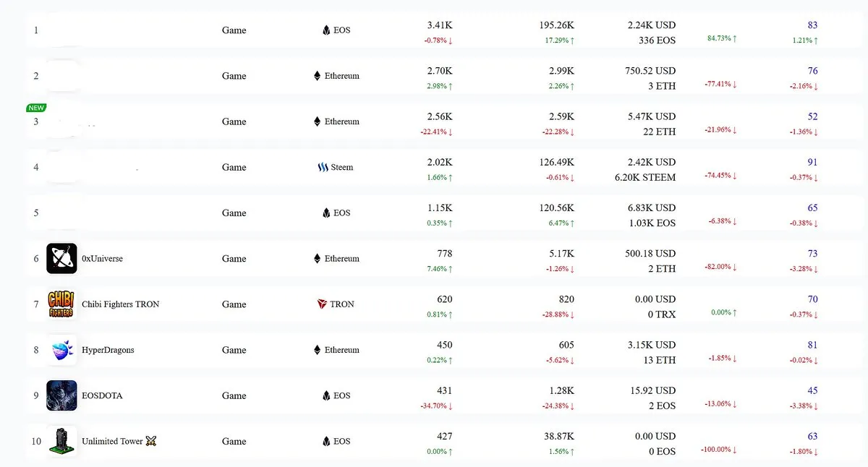Click the Unlimited Tower icon
The image size is (868, 467).
(61, 441)
